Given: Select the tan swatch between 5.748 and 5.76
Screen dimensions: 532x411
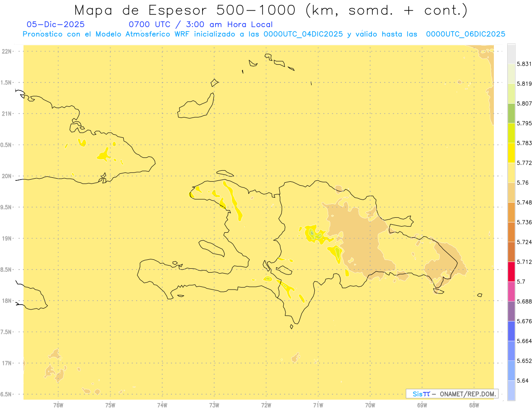Looking at the screenshot, I should (511, 192).
